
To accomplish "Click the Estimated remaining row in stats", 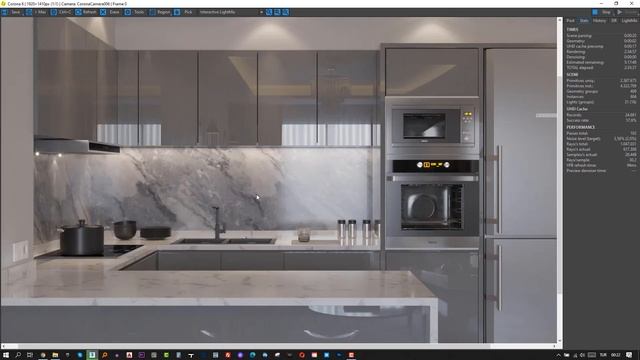I will pyautogui.click(x=601, y=62).
